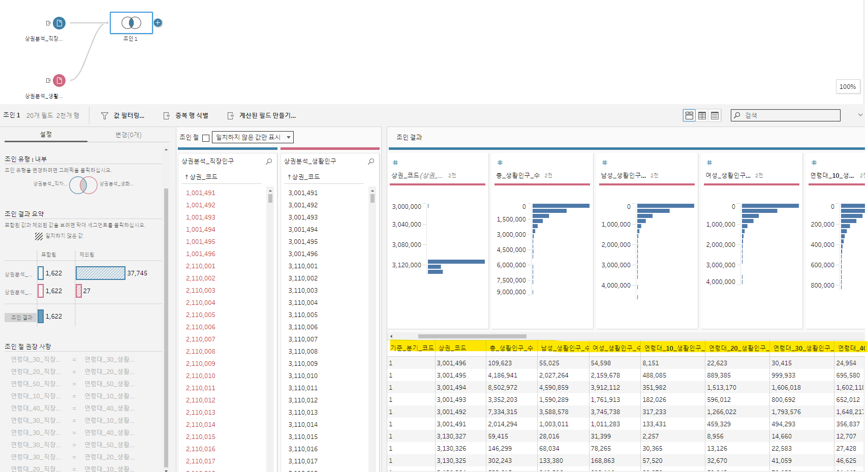The width and height of the screenshot is (868, 472).
Task: Switch to the data grid view icon
Action: tap(702, 115)
